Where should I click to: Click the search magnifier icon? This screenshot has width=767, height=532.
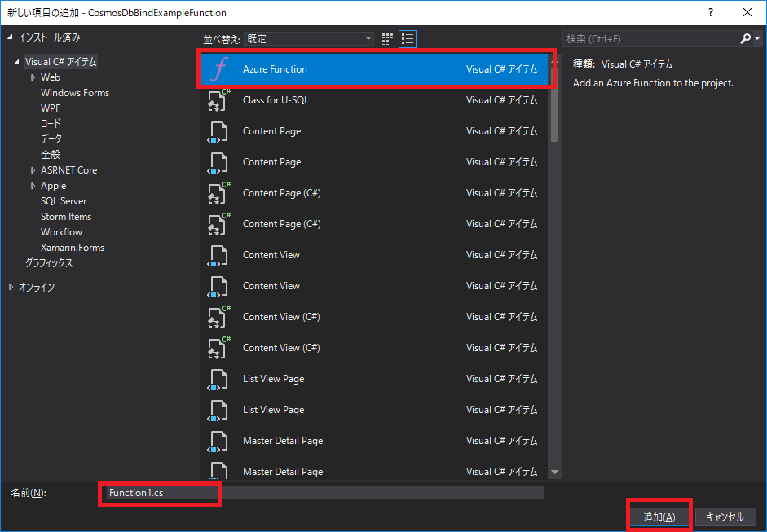tap(745, 38)
